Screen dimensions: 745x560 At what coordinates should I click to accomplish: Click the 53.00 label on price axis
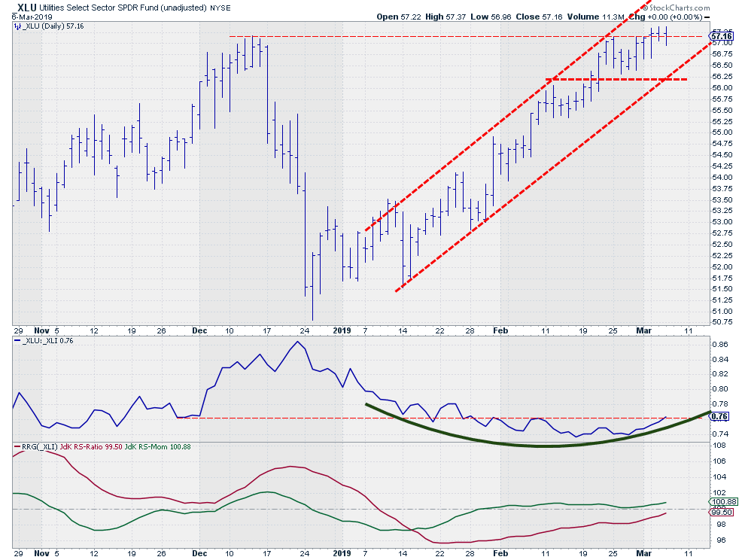722,222
